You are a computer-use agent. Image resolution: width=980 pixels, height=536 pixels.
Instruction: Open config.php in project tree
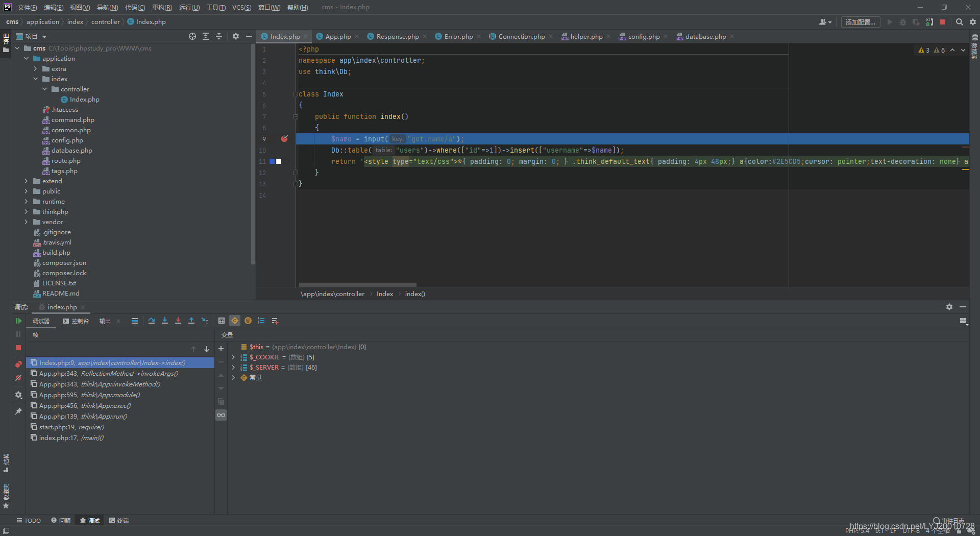[67, 140]
